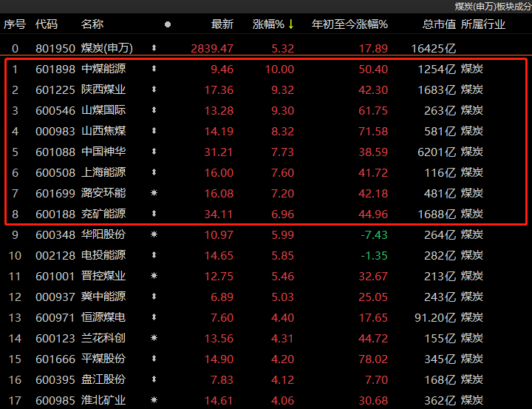Screen dimensions: 532x409
Task: Click stock code 000983
Action: pos(55,132)
